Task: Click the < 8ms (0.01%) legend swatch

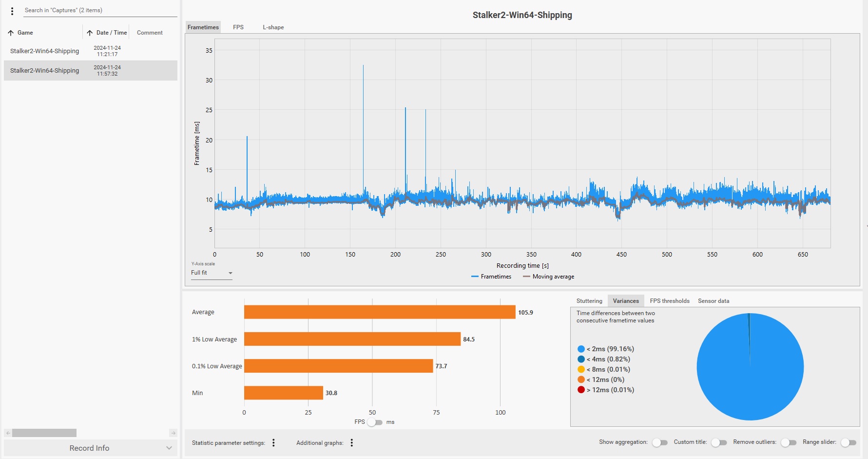Action: (x=581, y=369)
